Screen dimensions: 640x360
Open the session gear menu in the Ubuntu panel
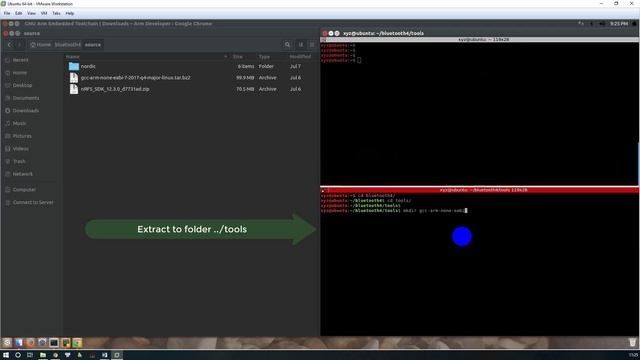[634, 24]
